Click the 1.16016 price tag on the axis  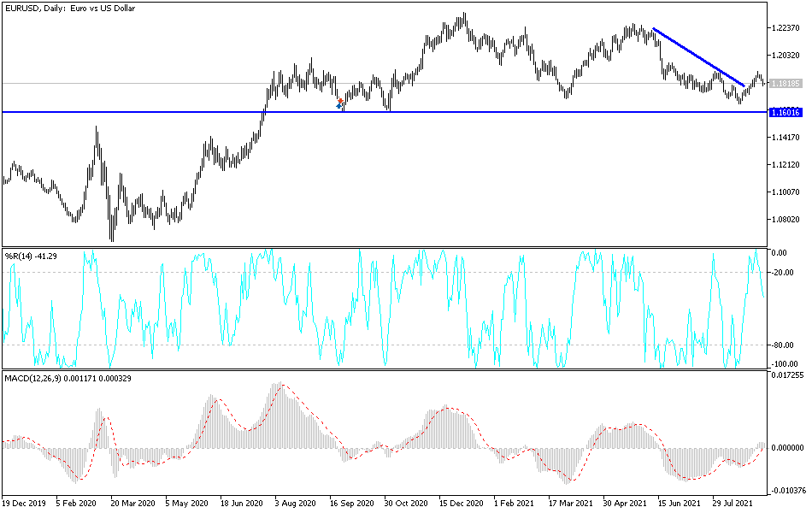pos(786,112)
